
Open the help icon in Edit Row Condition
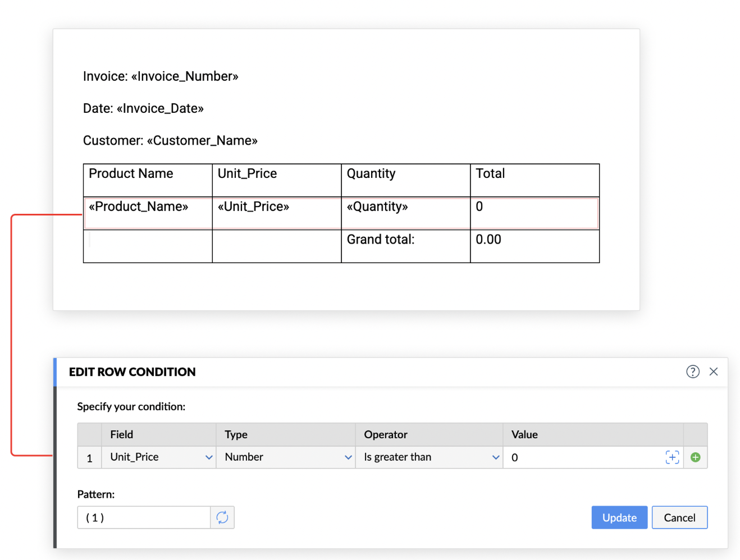click(693, 371)
